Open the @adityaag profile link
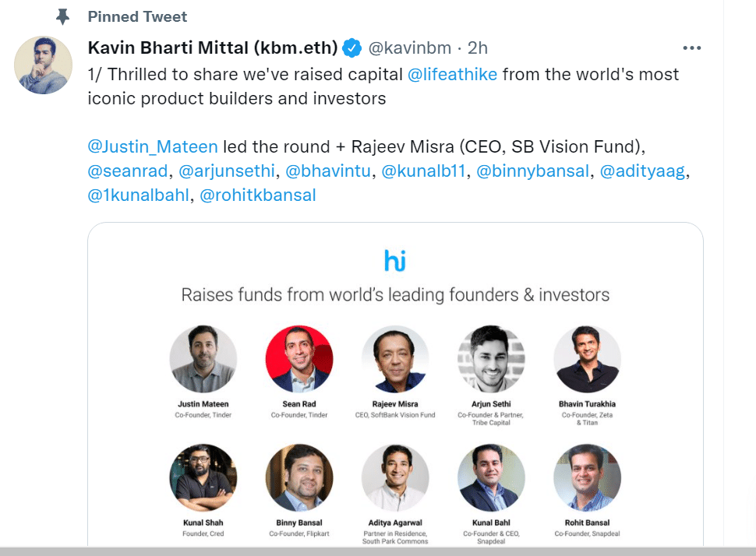Screen dimensions: 756x556 pos(645,171)
